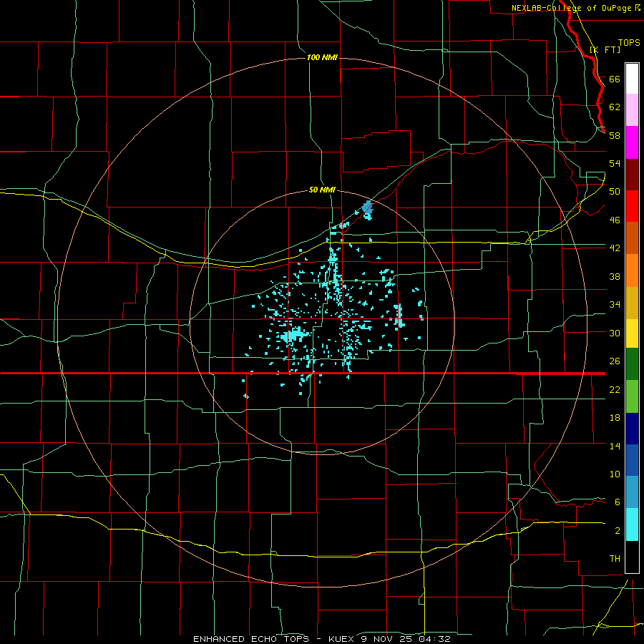Viewport: 644px width, 644px height.
Task: Click the legend value '14'
Action: pos(615,446)
